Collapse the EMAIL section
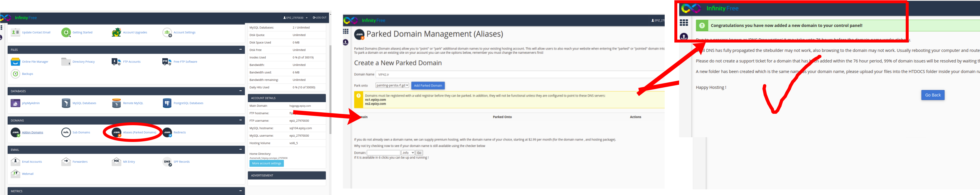 (x=240, y=149)
